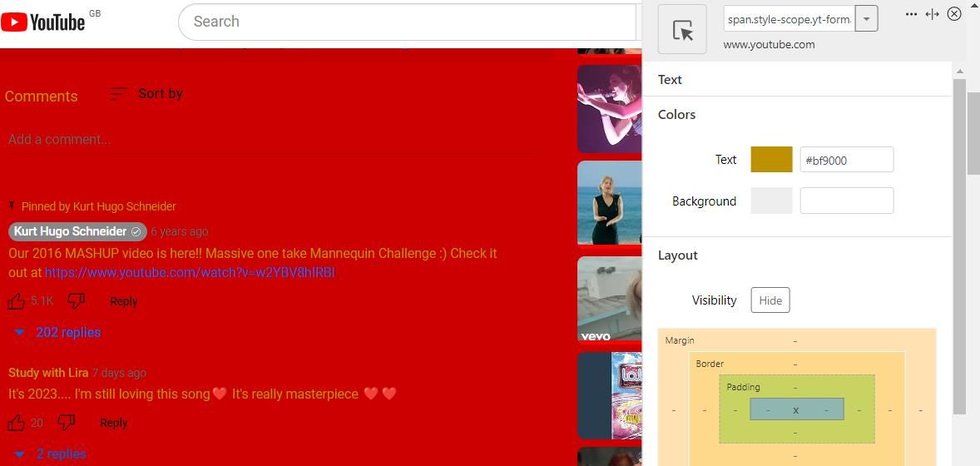Click the YouTube logo
The width and height of the screenshot is (980, 466).
[x=43, y=22]
